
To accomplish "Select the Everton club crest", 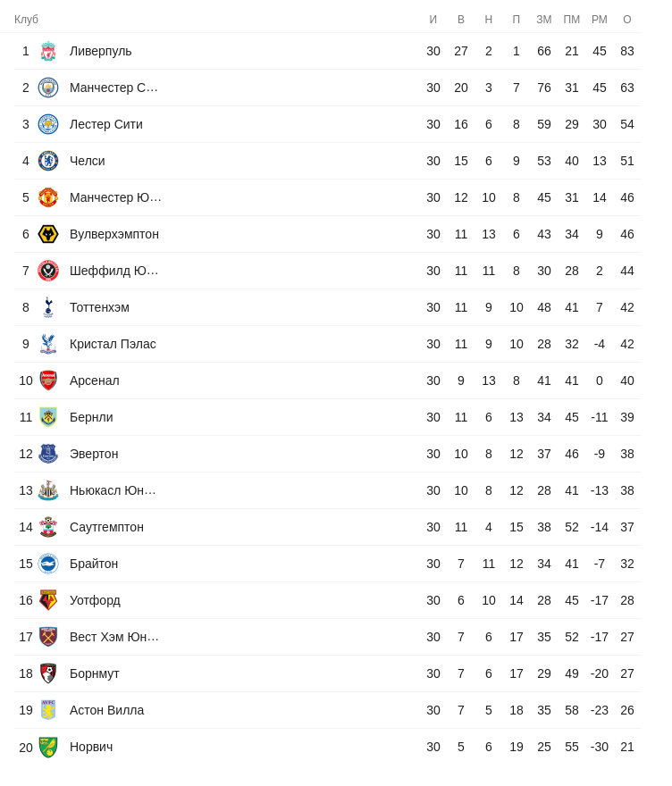I will pyautogui.click(x=48, y=454).
